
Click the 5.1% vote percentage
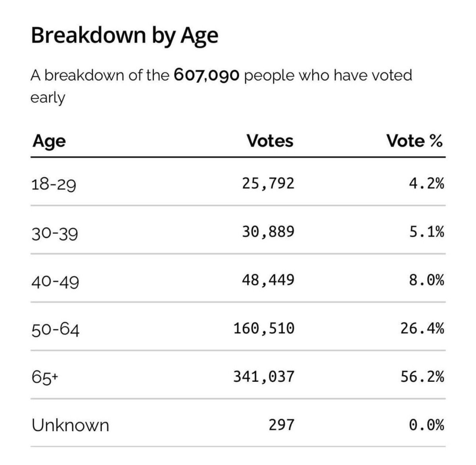tap(427, 232)
